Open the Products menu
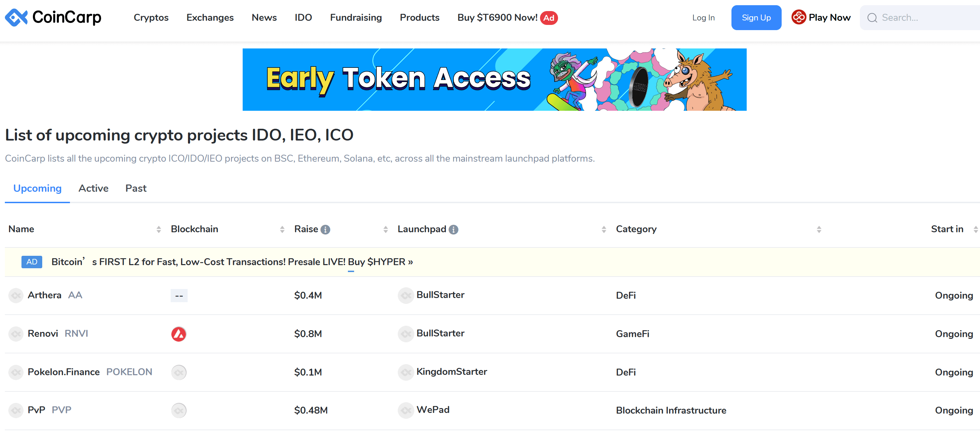The width and height of the screenshot is (980, 433). [x=420, y=18]
